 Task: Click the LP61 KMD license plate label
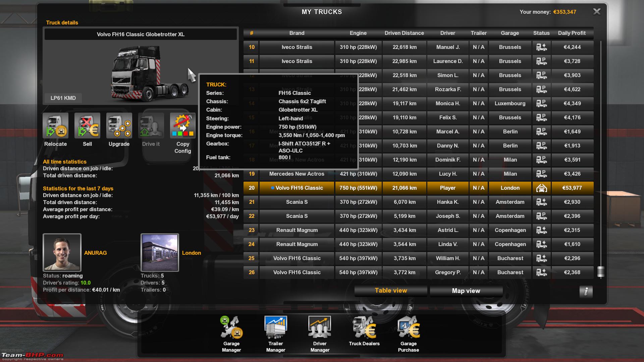point(63,98)
